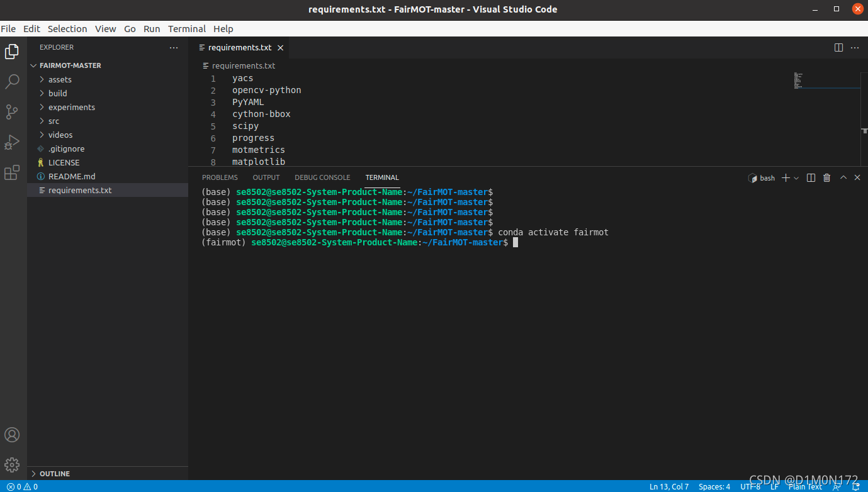
Task: Open the Terminal menu
Action: tap(187, 29)
